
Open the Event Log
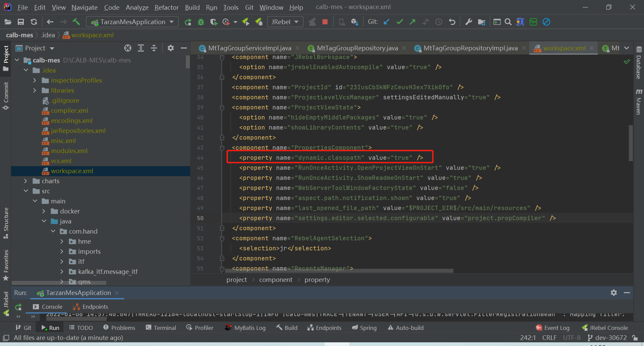[x=553, y=328]
